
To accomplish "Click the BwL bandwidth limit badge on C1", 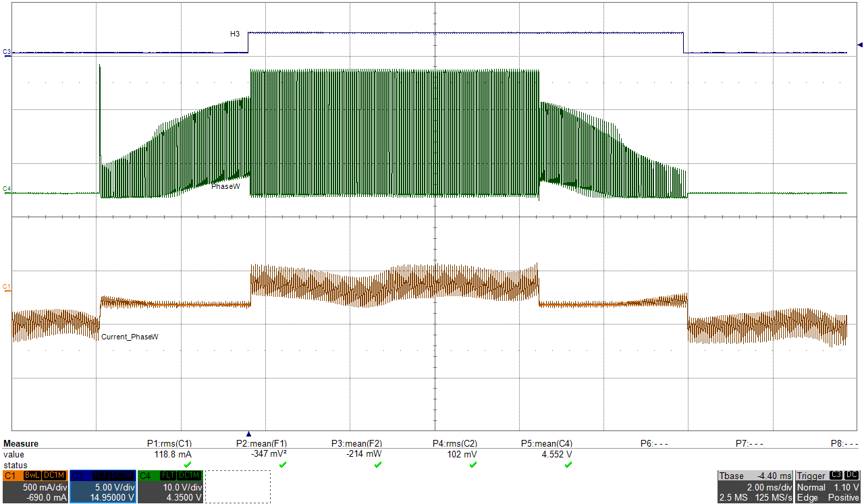I will click(32, 476).
